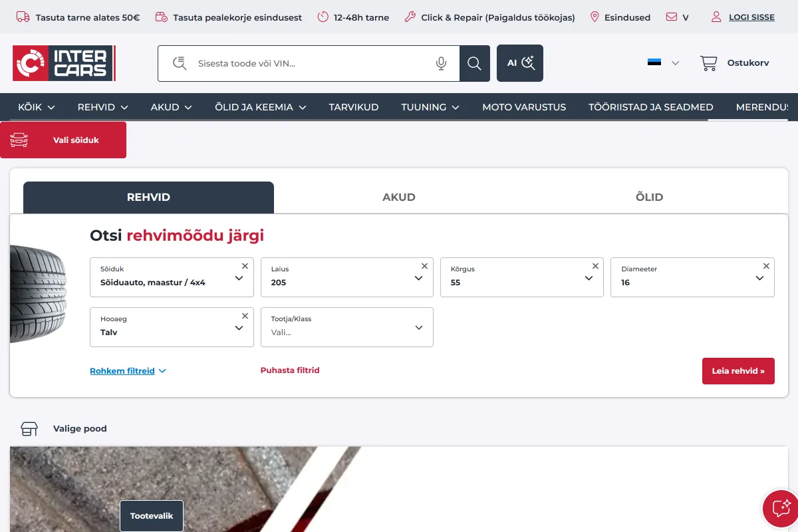Viewport: 798px width, 532px height.
Task: Open TÖÖRIISTAD JA SEADMED menu item
Action: click(651, 107)
